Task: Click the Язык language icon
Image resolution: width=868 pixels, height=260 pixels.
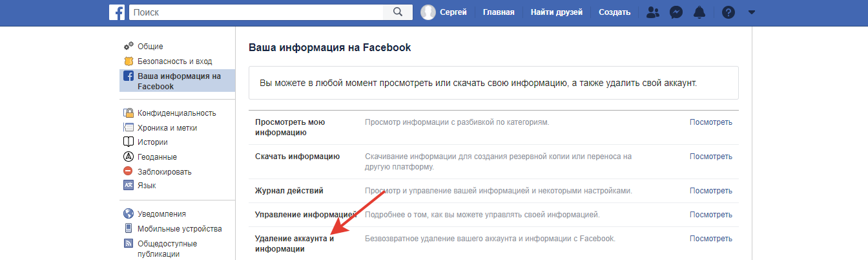Action: click(x=128, y=186)
